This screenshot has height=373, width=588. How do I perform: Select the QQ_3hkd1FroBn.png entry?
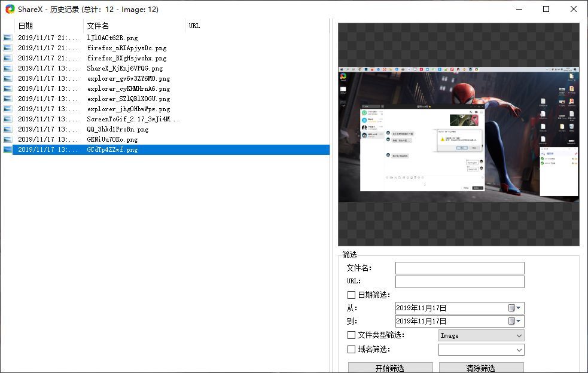(x=118, y=129)
